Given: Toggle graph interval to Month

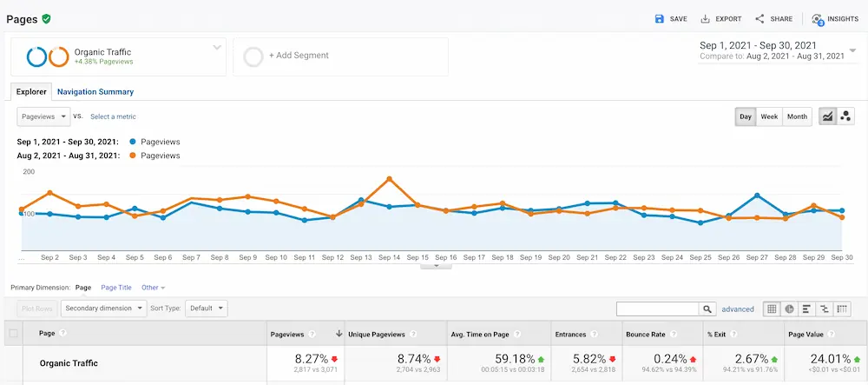Looking at the screenshot, I should click(797, 116).
